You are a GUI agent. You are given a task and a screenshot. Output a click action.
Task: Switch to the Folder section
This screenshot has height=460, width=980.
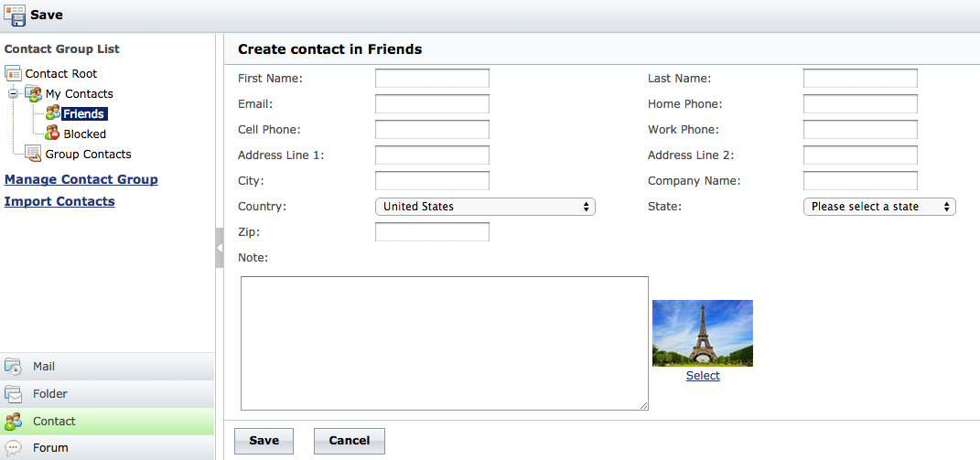coord(50,394)
